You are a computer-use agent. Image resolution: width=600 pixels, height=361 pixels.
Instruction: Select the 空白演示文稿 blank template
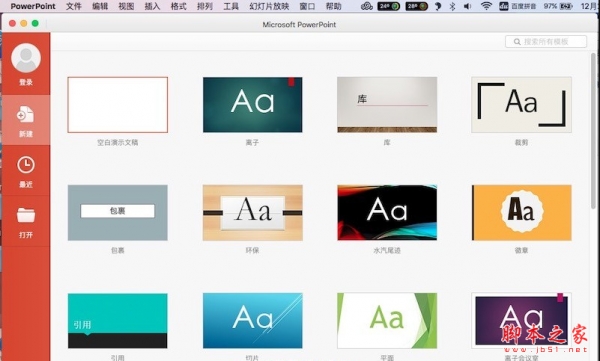[x=117, y=105]
